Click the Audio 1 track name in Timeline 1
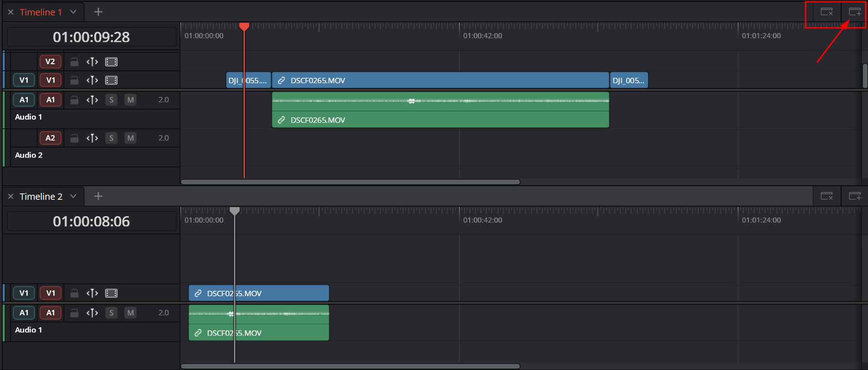868x370 pixels. click(x=28, y=117)
